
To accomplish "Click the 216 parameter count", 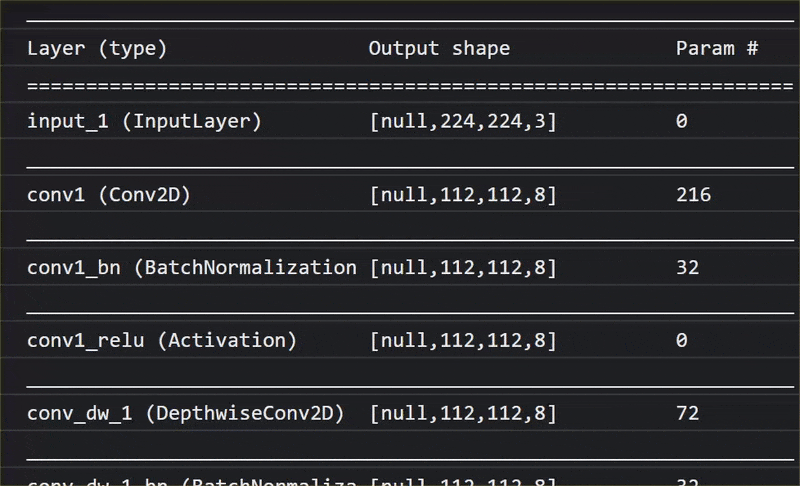I will [x=693, y=195].
